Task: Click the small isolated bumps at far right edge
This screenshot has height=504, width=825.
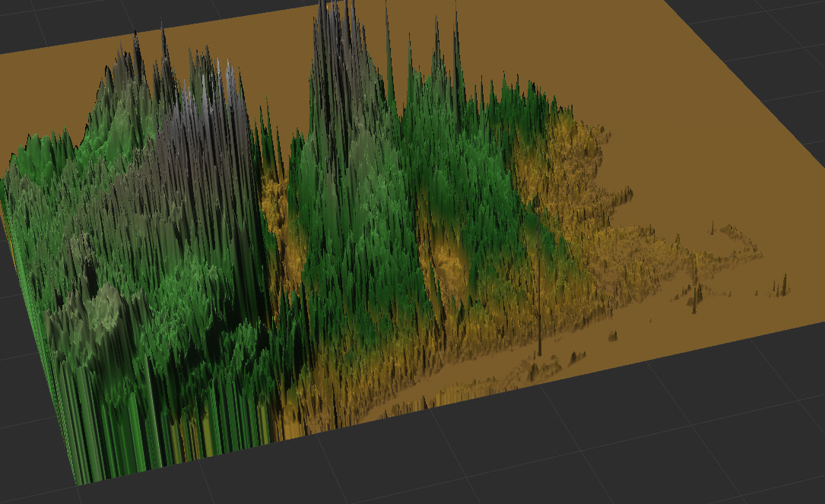Action: pos(780,287)
